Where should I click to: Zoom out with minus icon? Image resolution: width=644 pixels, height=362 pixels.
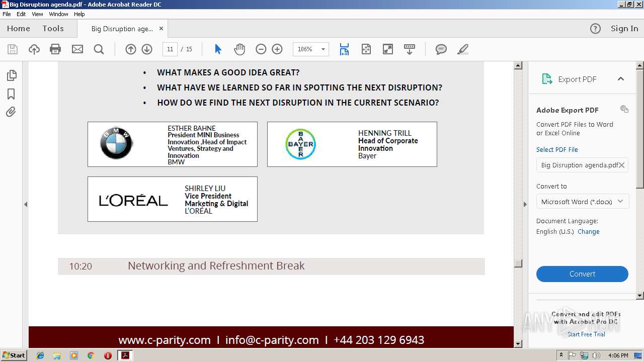pos(261,49)
